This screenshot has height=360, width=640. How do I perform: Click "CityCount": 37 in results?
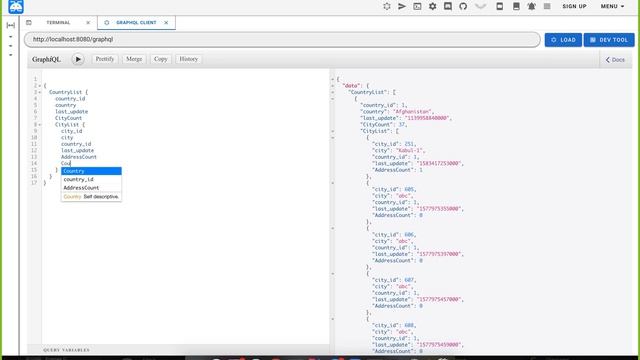click(384, 124)
